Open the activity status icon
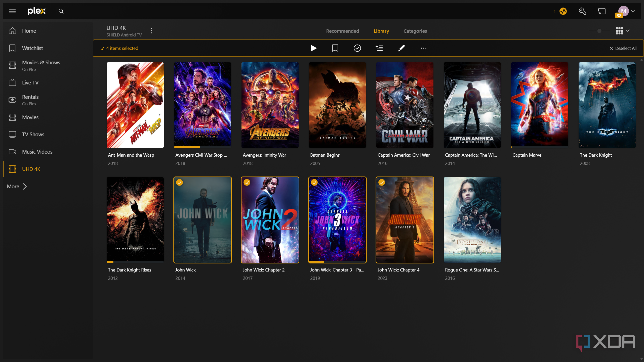This screenshot has width=644, height=362. click(563, 11)
